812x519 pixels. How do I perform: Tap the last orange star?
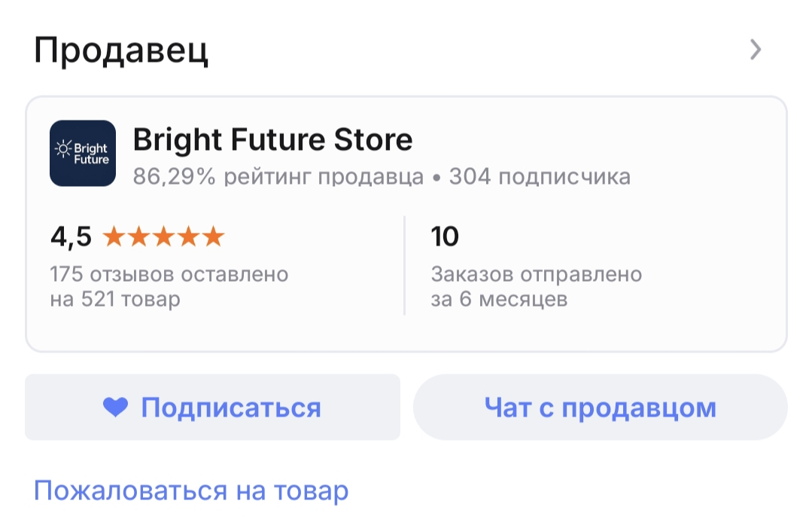(x=214, y=237)
